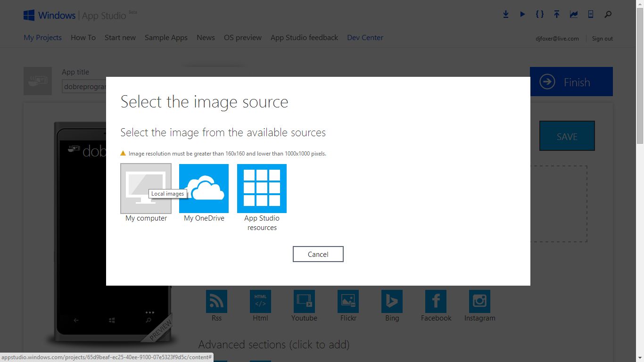Choose the App Studio resources tile

pos(262,189)
